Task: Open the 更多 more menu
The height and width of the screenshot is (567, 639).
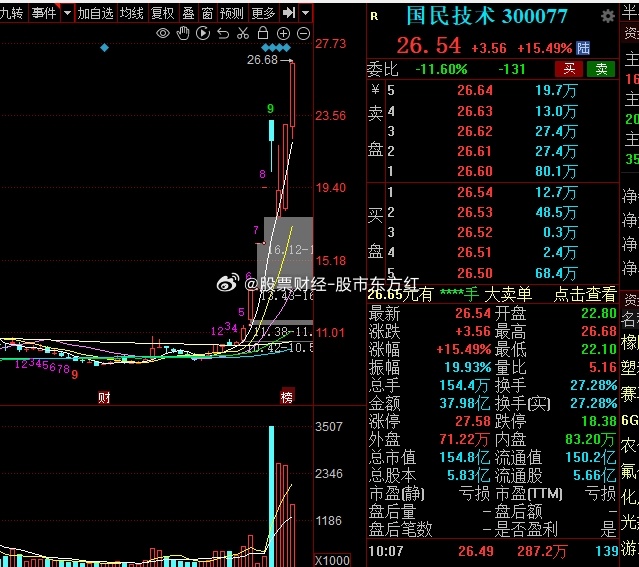Action: 263,13
